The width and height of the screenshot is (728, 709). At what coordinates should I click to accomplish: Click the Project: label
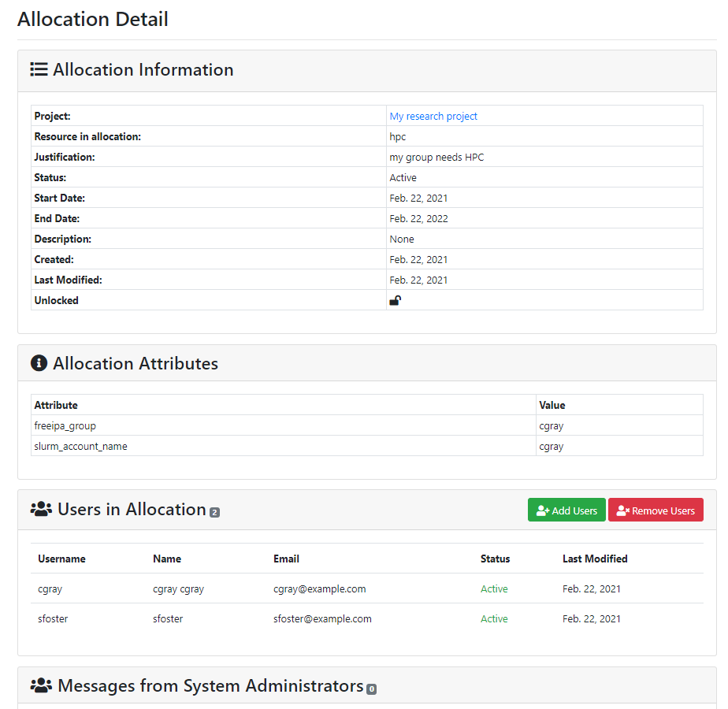tap(52, 116)
